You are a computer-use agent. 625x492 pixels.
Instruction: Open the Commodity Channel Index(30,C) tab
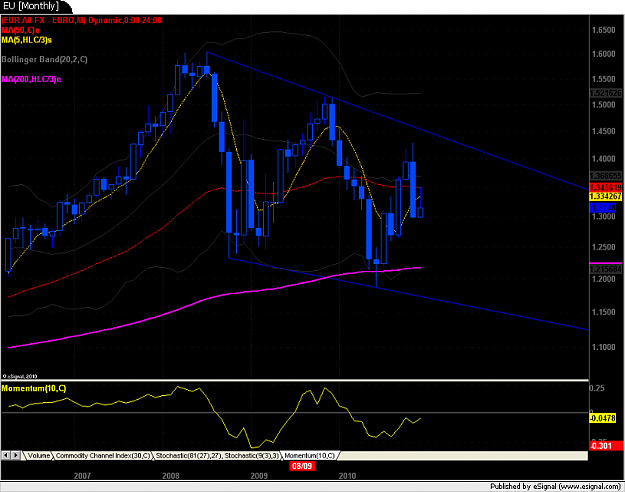tap(103, 455)
